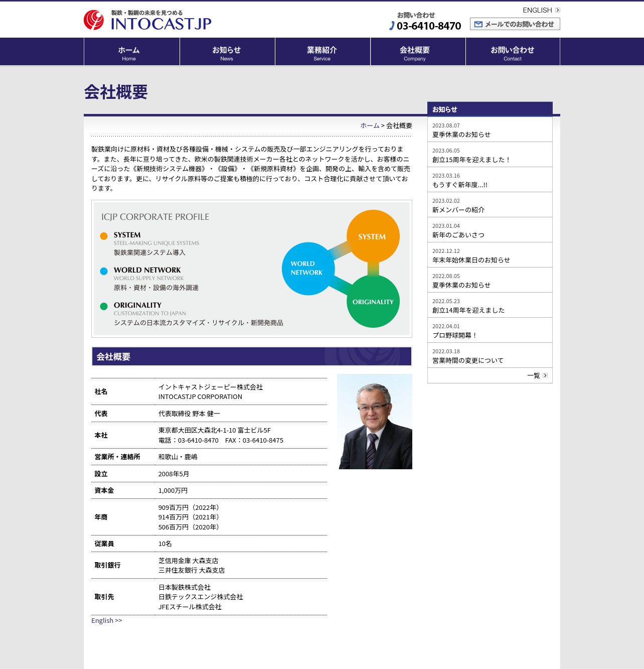Click 2008年5月 establishment date
The height and width of the screenshot is (669, 644).
tap(174, 474)
